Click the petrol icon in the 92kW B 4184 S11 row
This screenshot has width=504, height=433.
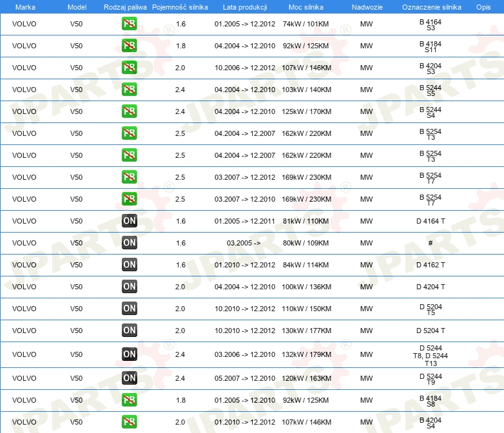click(129, 46)
